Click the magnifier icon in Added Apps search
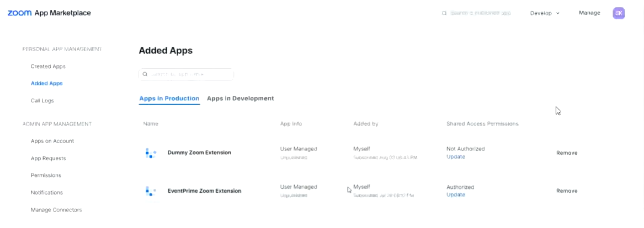Image resolution: width=644 pixels, height=228 pixels. [x=145, y=74]
